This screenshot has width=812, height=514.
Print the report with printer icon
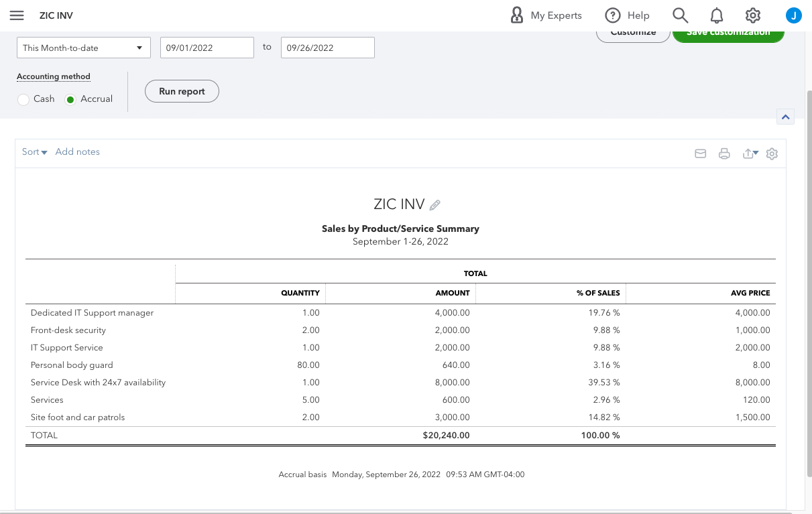coord(724,153)
